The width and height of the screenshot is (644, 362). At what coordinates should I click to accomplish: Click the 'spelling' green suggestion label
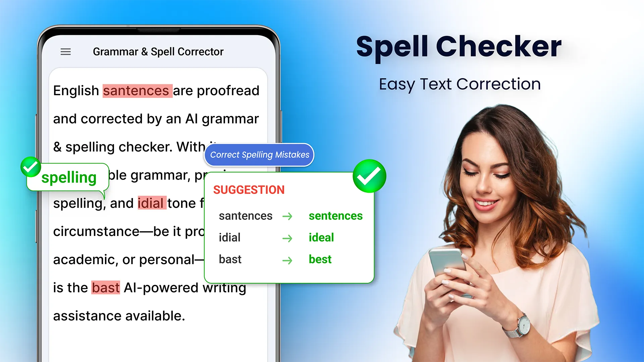coord(68,177)
